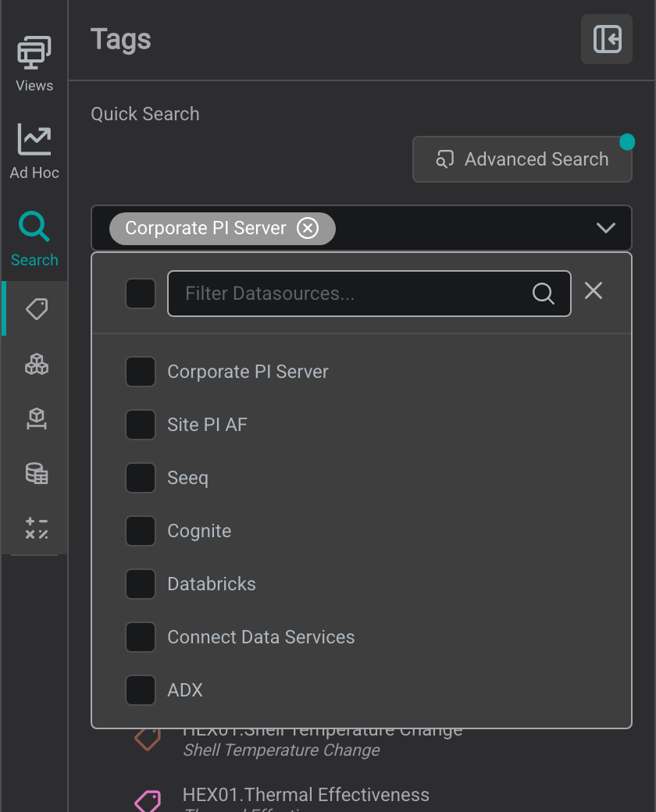656x812 pixels.
Task: Select the Cognite list label
Action: coord(199,532)
